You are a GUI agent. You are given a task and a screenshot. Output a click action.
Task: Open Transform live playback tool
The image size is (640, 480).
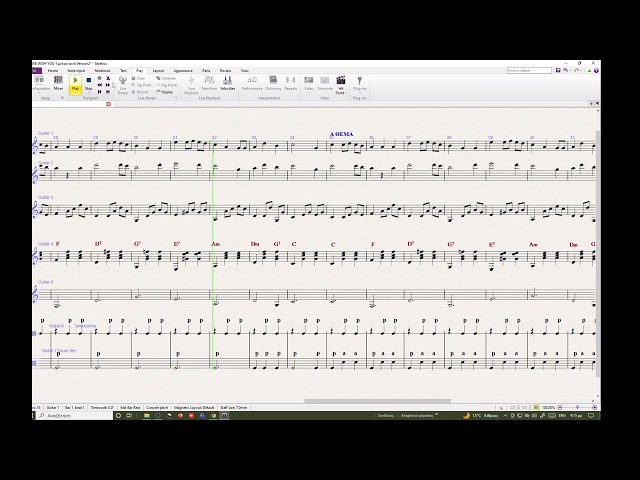point(209,83)
